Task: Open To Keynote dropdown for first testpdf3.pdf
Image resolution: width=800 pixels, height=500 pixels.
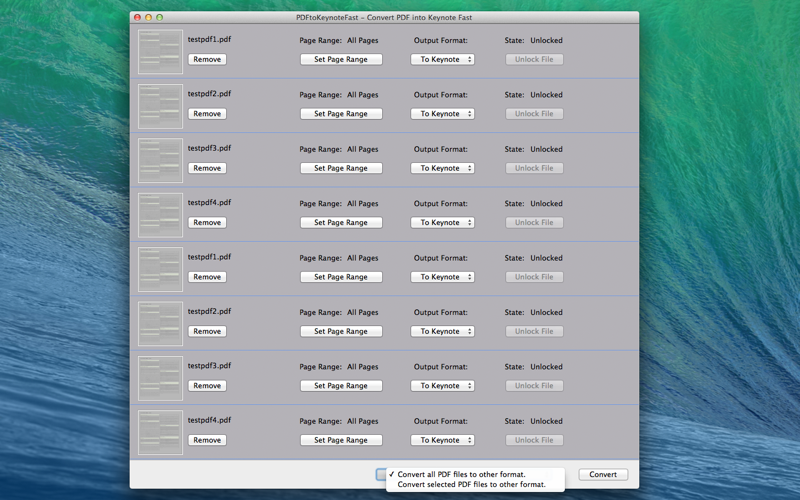Action: 442,168
